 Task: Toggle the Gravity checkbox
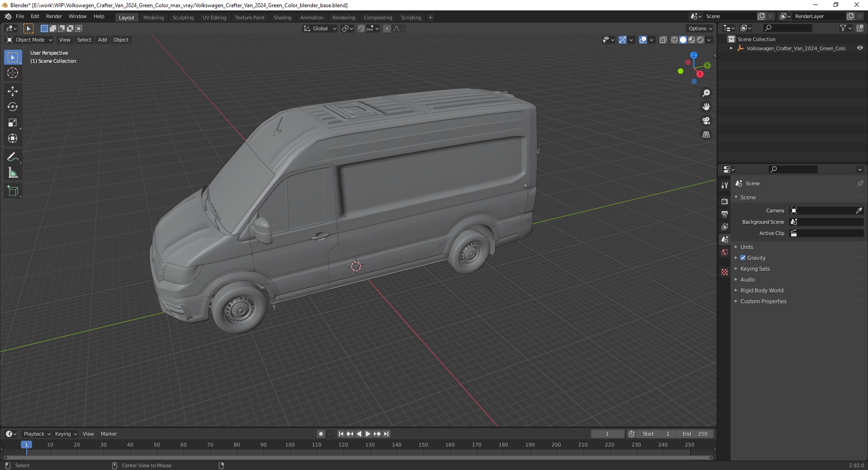click(x=743, y=258)
